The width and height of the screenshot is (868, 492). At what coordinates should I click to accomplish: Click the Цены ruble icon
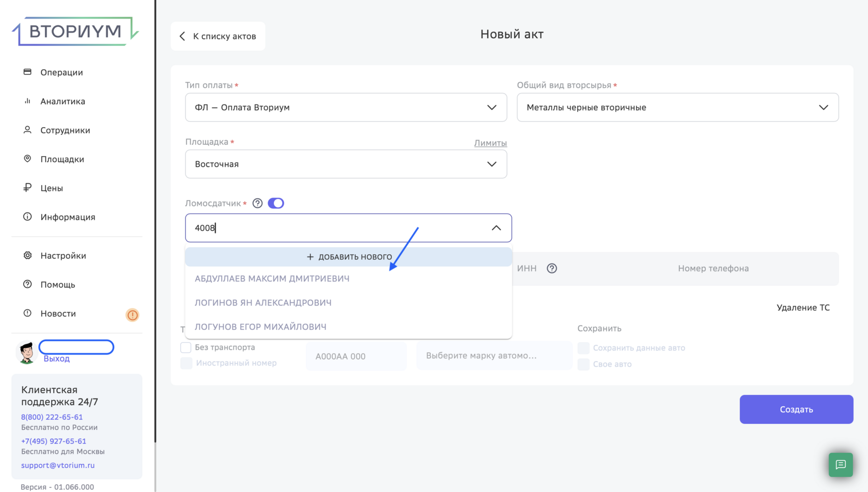27,188
